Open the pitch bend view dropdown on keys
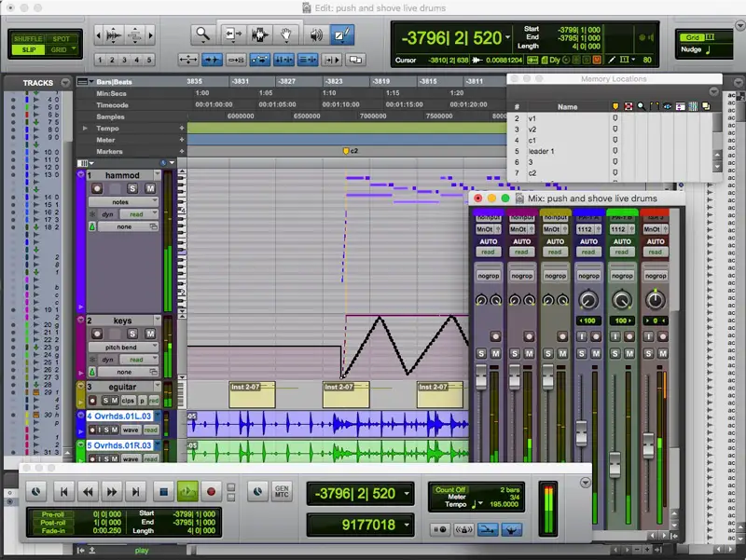The image size is (746, 560). click(123, 347)
